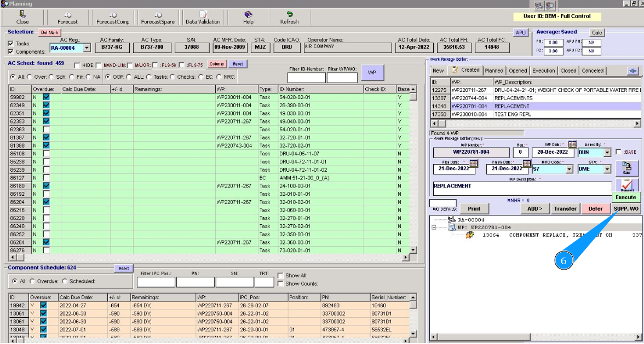Open the Issued By dropdown
Viewport: 644px width, 344px height.
(607, 153)
